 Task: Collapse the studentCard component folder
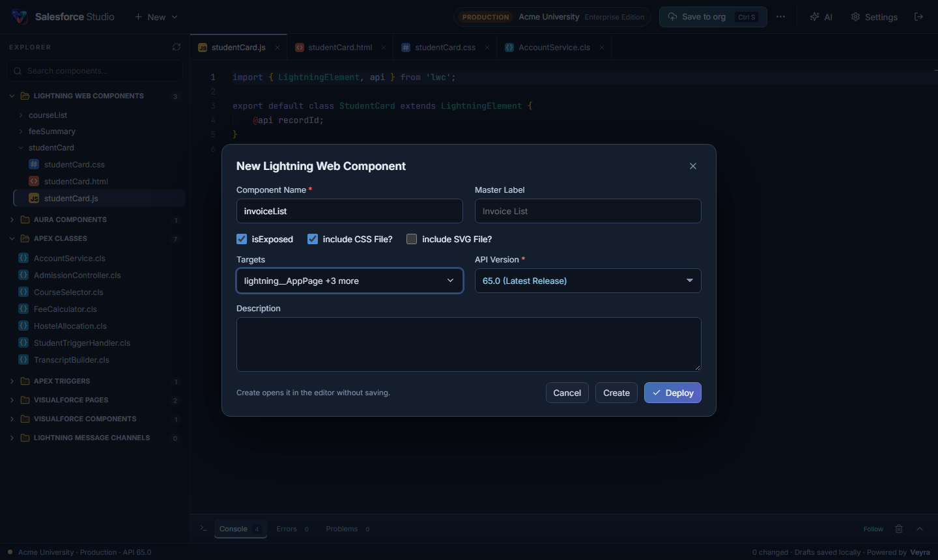[21, 148]
